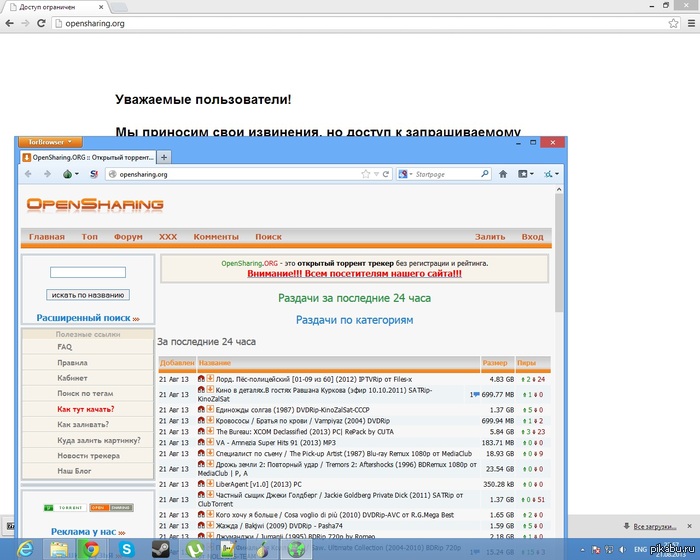Image resolution: width=700 pixels, height=560 pixels.
Task: Open the Форум menu item
Action: [x=128, y=237]
